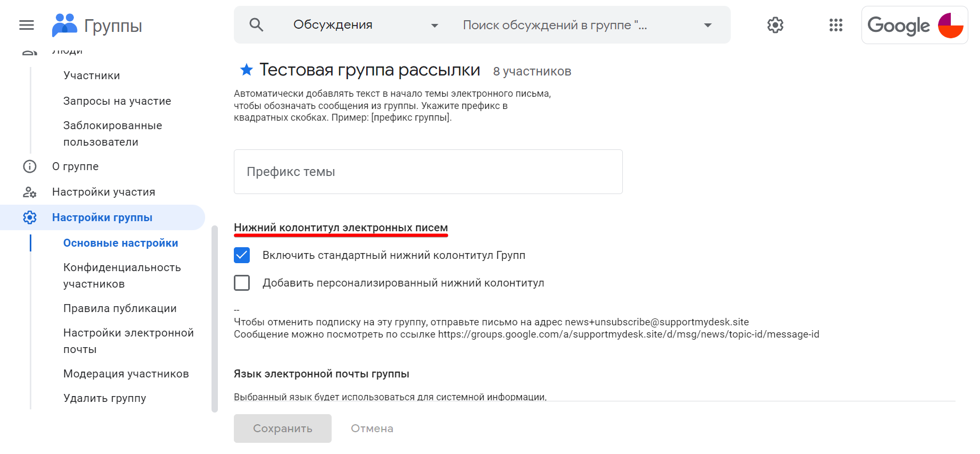The image size is (980, 454).
Task: Click the Google account avatar
Action: (950, 25)
